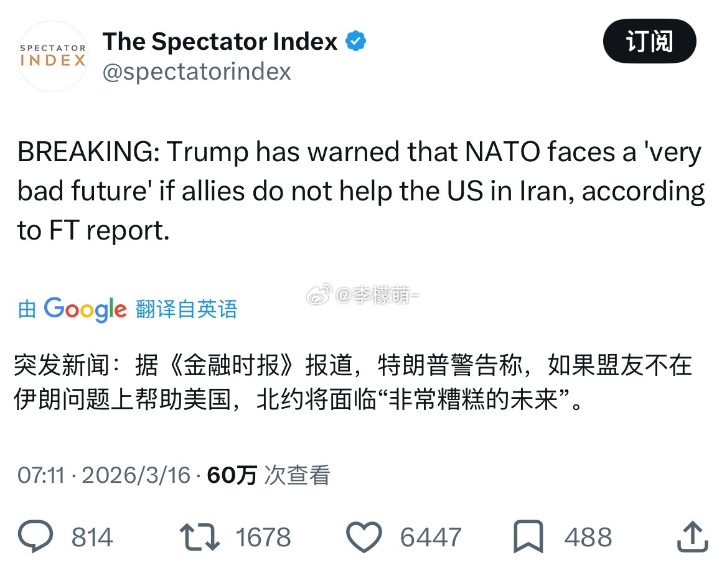Image resolution: width=727 pixels, height=588 pixels.
Task: Click the blue verified badge next to the name
Action: click(355, 40)
